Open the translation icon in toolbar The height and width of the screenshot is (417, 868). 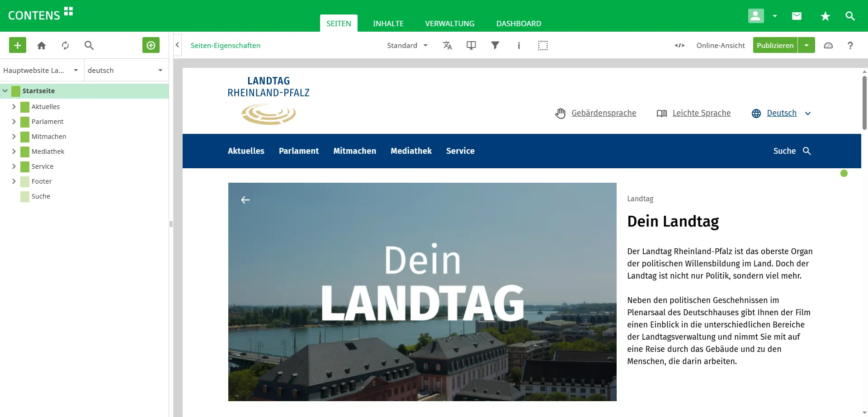[447, 45]
